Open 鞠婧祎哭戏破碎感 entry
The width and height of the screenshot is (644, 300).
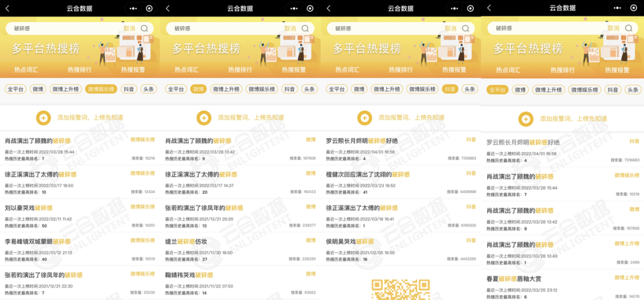[x=241, y=283]
